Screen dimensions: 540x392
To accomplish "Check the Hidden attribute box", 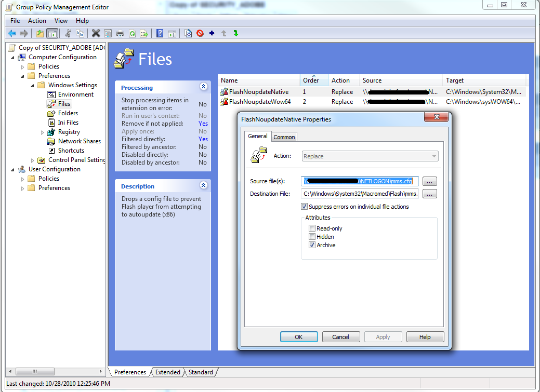I will 312,236.
